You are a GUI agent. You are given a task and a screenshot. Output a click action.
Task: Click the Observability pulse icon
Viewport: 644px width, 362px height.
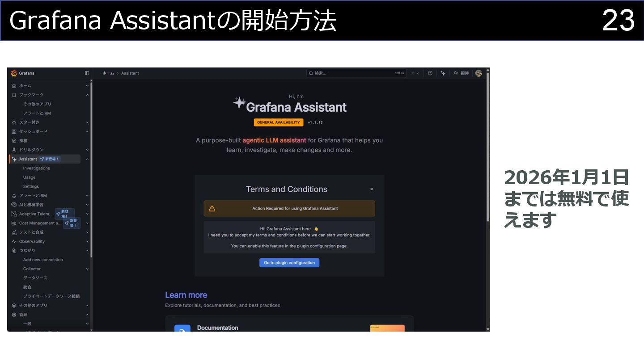14,241
